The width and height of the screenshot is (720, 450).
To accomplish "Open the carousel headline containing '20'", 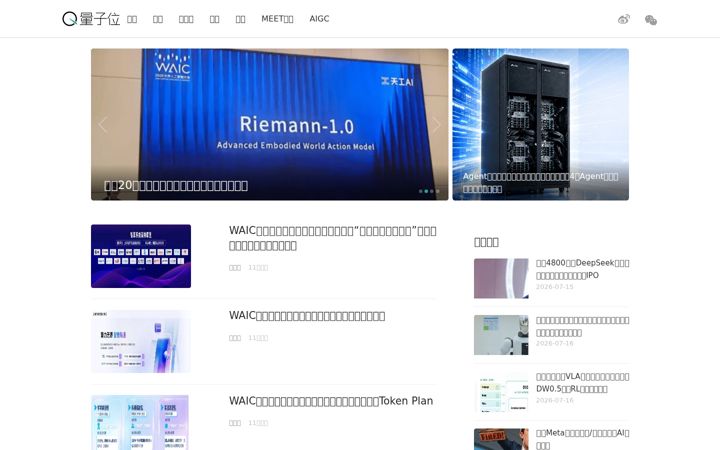I will pos(176,186).
